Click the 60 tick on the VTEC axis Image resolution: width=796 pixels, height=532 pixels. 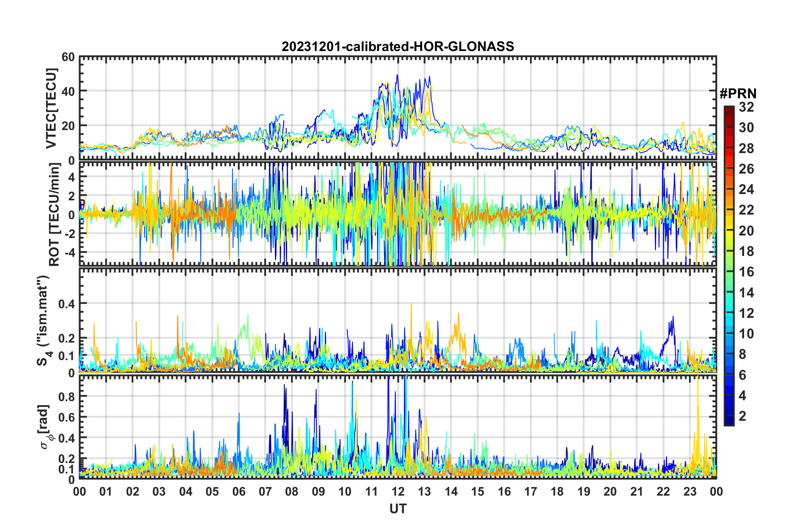pyautogui.click(x=68, y=57)
